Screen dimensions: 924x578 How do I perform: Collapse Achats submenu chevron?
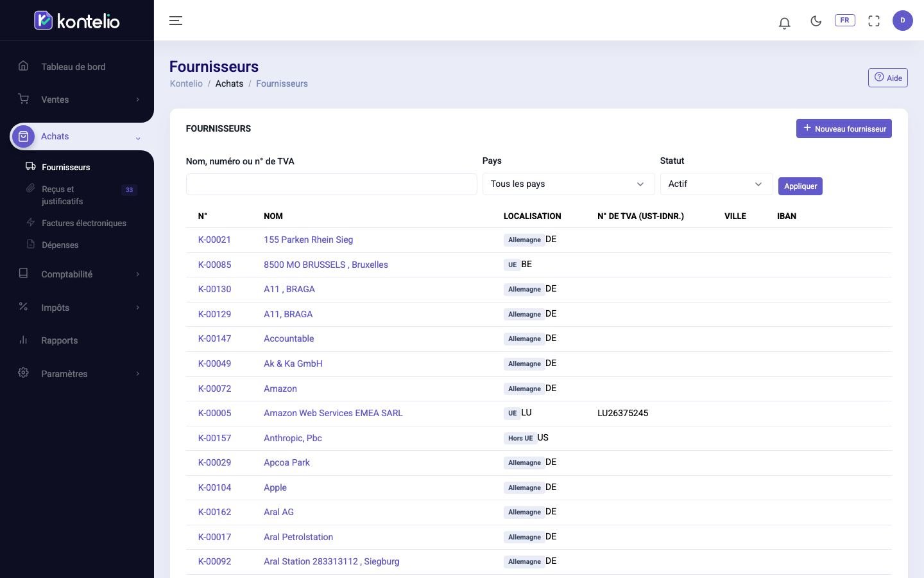137,137
